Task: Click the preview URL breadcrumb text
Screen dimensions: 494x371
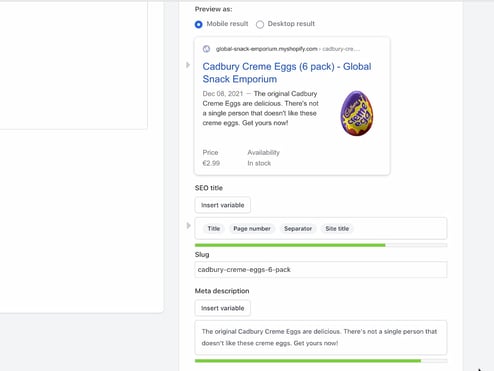Action: point(288,49)
